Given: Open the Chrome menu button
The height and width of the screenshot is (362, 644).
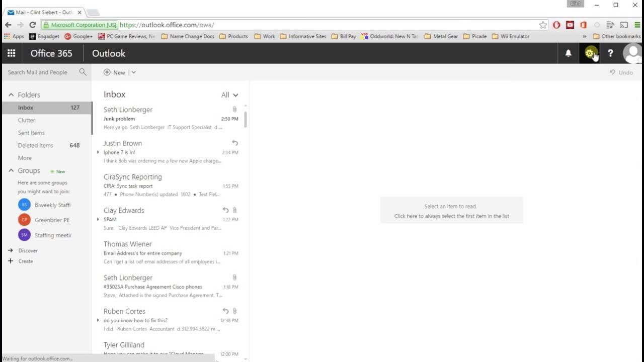Looking at the screenshot, I should tap(637, 25).
